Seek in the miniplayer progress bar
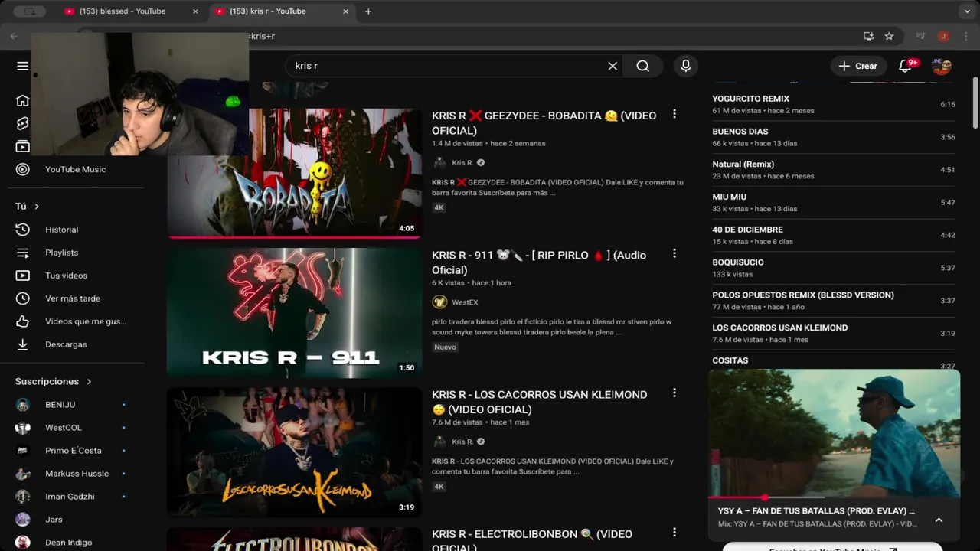Screen dimensions: 980x551 click(x=834, y=497)
